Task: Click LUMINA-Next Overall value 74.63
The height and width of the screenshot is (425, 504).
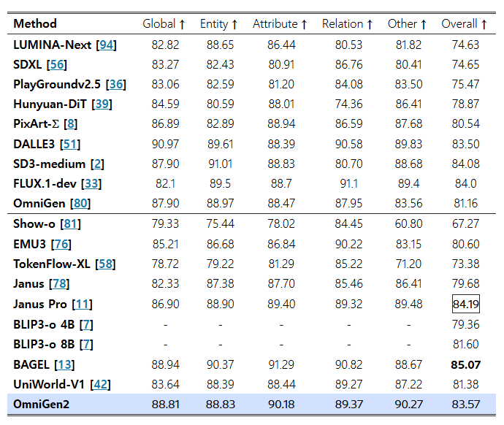Action: pyautogui.click(x=466, y=45)
